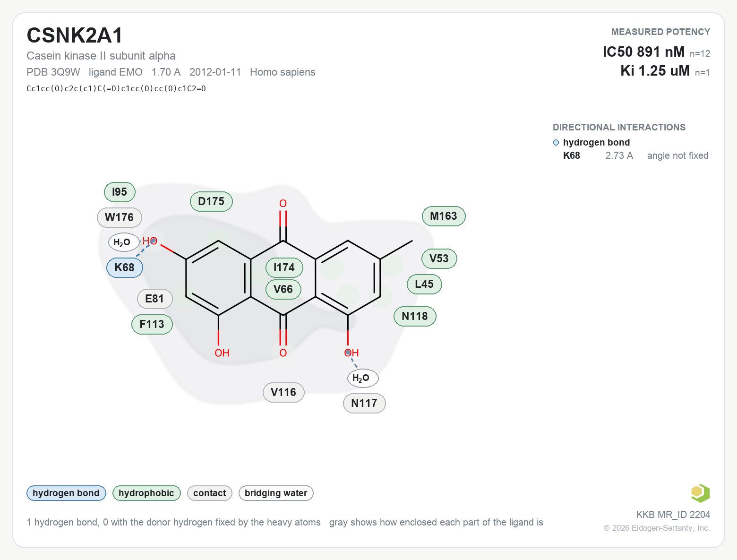Select the SMILES string text
Image resolution: width=737 pixels, height=560 pixels.
(116, 88)
